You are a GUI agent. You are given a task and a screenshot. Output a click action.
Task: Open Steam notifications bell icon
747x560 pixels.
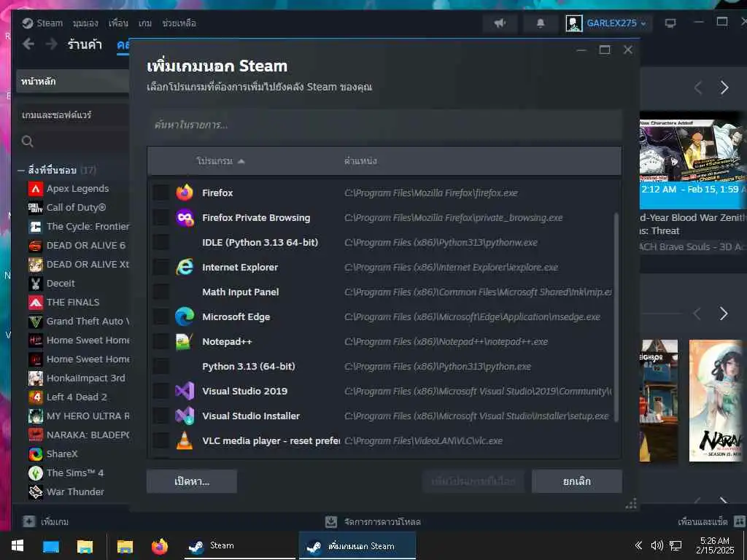pyautogui.click(x=541, y=23)
